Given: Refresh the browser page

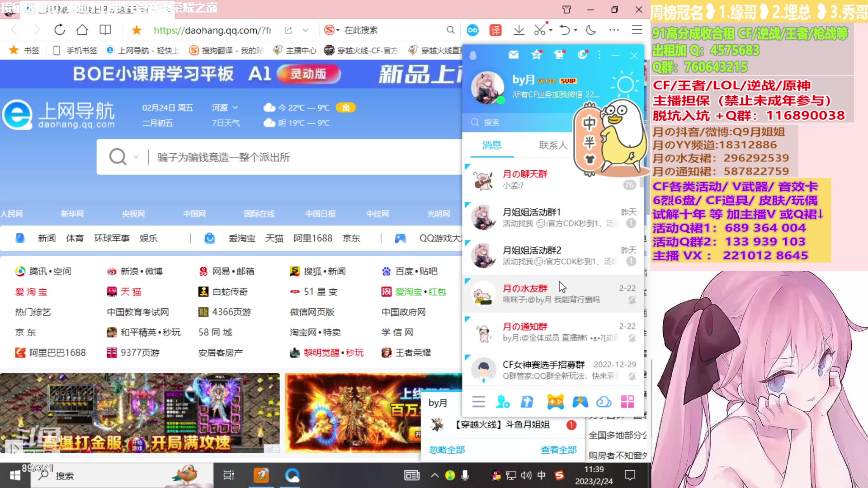Looking at the screenshot, I should tap(60, 30).
